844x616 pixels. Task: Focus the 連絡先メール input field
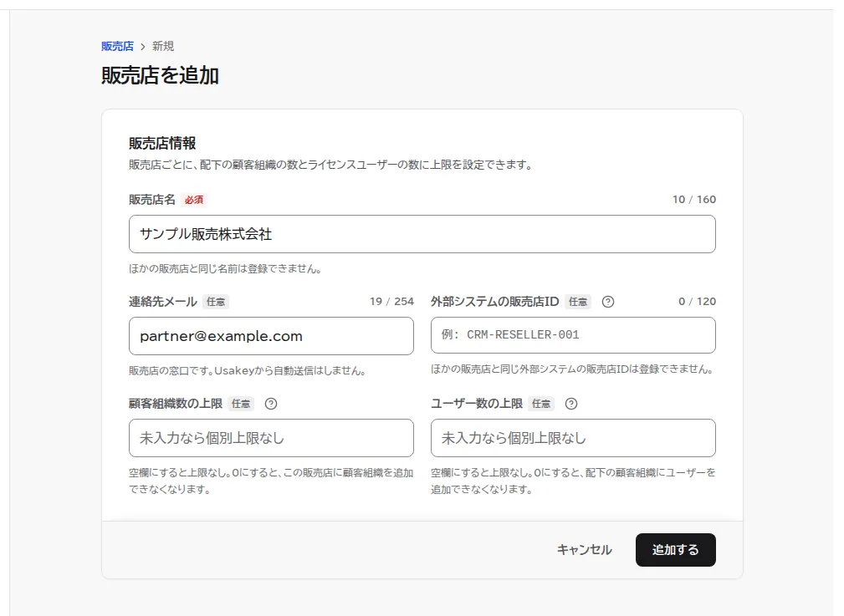(x=271, y=336)
